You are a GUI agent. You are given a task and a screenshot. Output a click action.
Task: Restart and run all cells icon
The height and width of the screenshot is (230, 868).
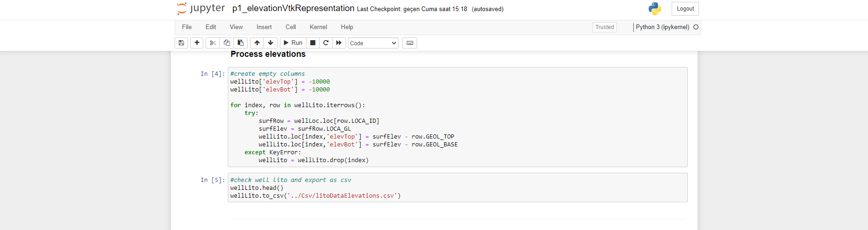(x=339, y=43)
